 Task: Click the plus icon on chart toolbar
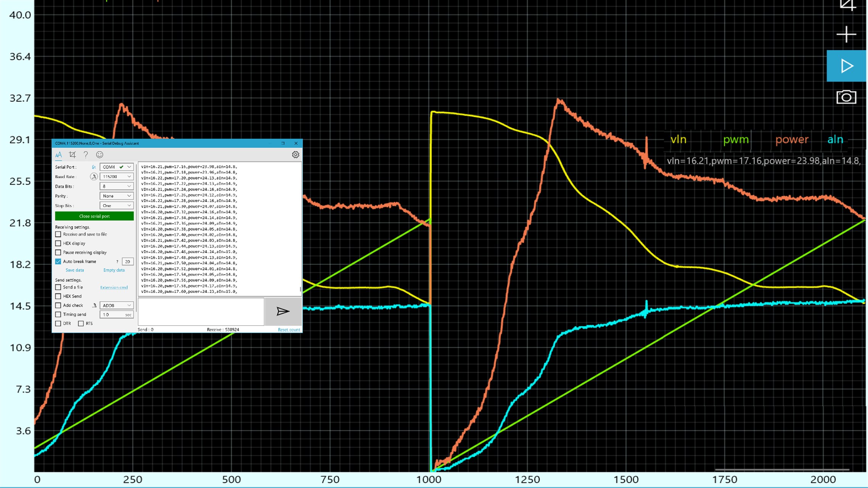click(846, 35)
